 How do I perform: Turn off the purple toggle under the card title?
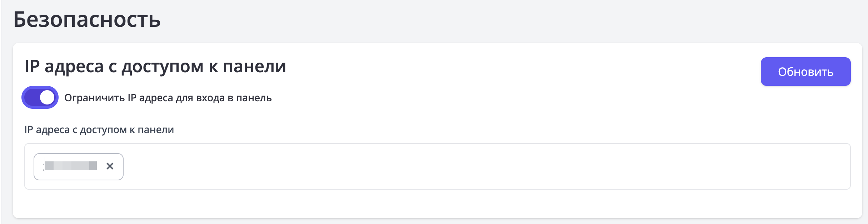pyautogui.click(x=40, y=97)
